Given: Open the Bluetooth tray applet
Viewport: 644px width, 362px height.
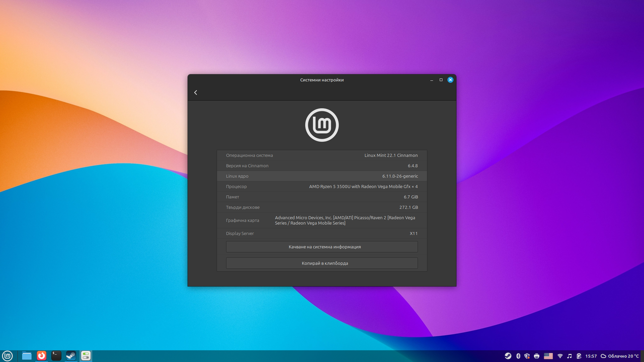Looking at the screenshot, I should click(x=518, y=356).
